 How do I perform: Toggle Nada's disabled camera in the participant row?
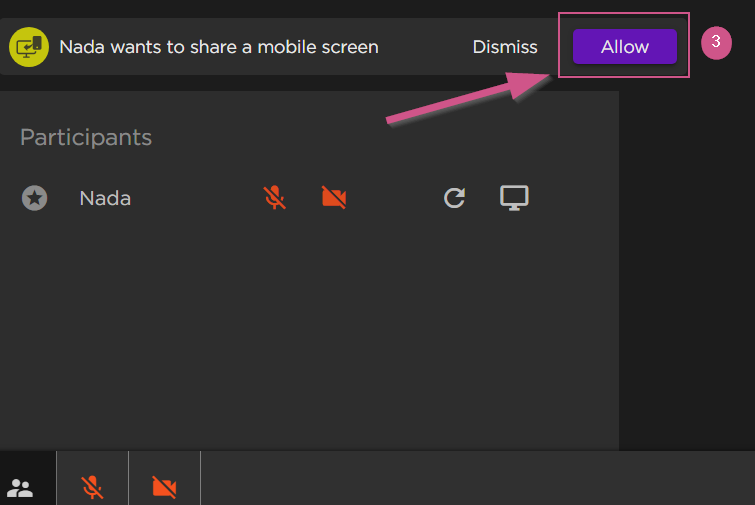pyautogui.click(x=334, y=197)
